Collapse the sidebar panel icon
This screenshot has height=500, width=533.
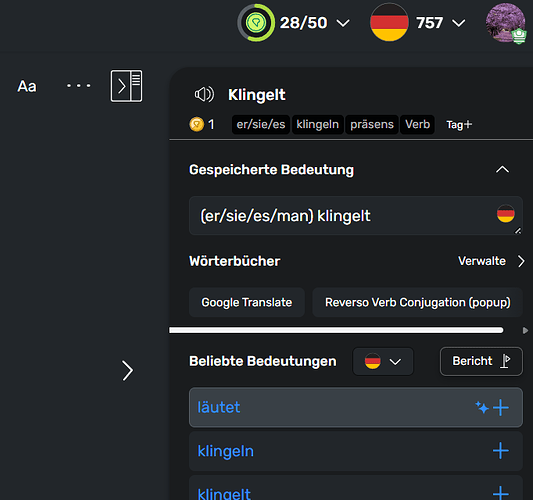(x=126, y=86)
